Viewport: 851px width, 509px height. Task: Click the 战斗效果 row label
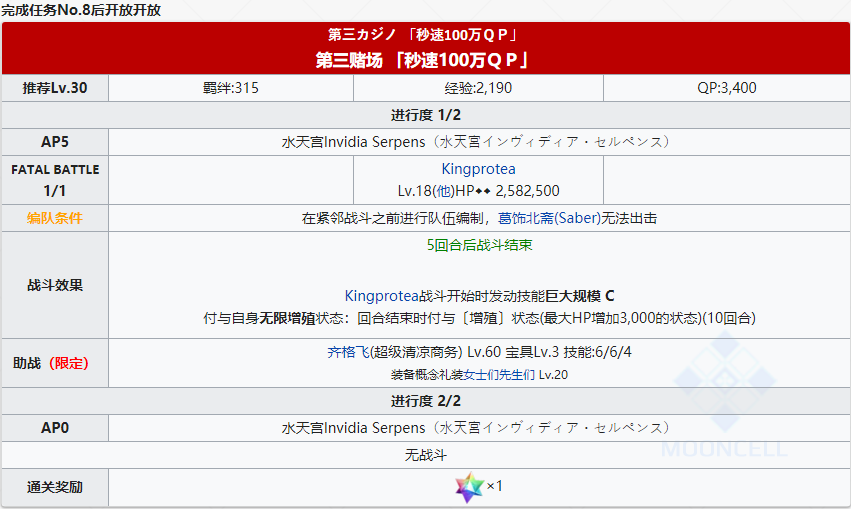[x=55, y=285]
